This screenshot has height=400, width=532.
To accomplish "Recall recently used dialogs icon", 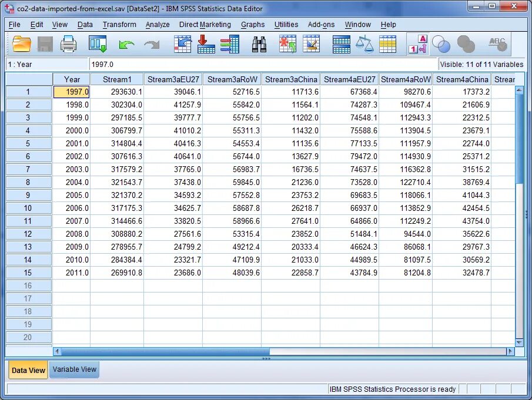I will [98, 44].
